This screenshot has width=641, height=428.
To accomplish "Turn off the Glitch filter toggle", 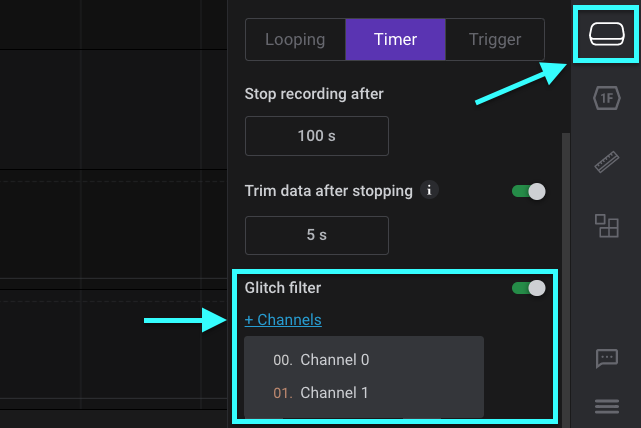I will (x=529, y=288).
